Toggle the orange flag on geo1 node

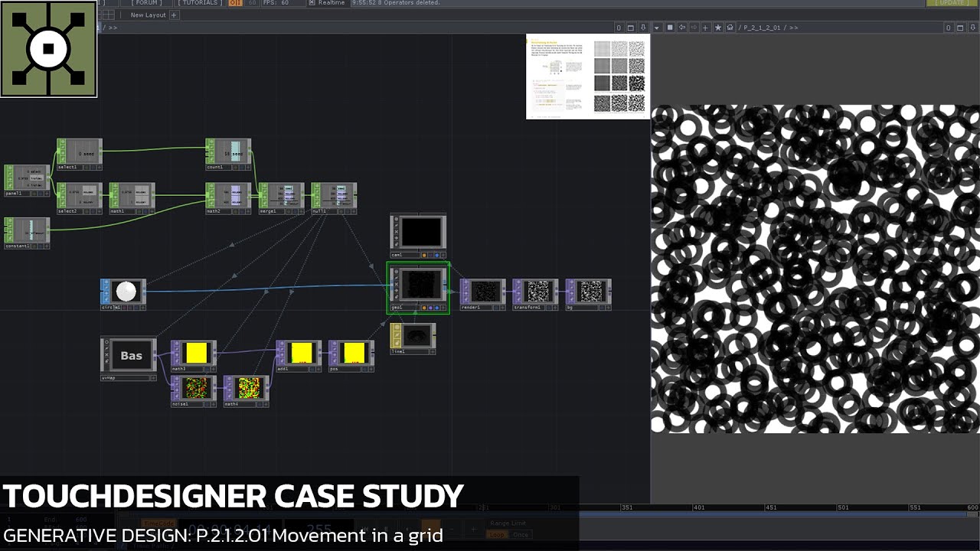pyautogui.click(x=423, y=308)
